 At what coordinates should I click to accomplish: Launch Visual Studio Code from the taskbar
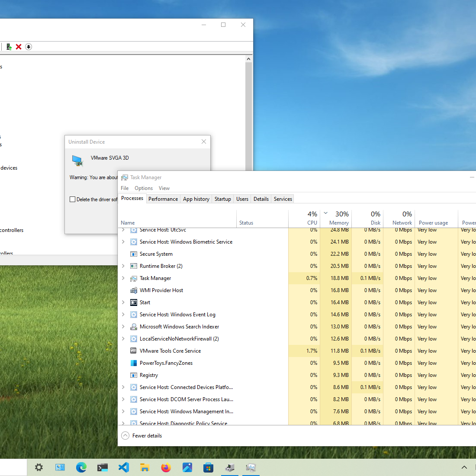tap(124, 467)
